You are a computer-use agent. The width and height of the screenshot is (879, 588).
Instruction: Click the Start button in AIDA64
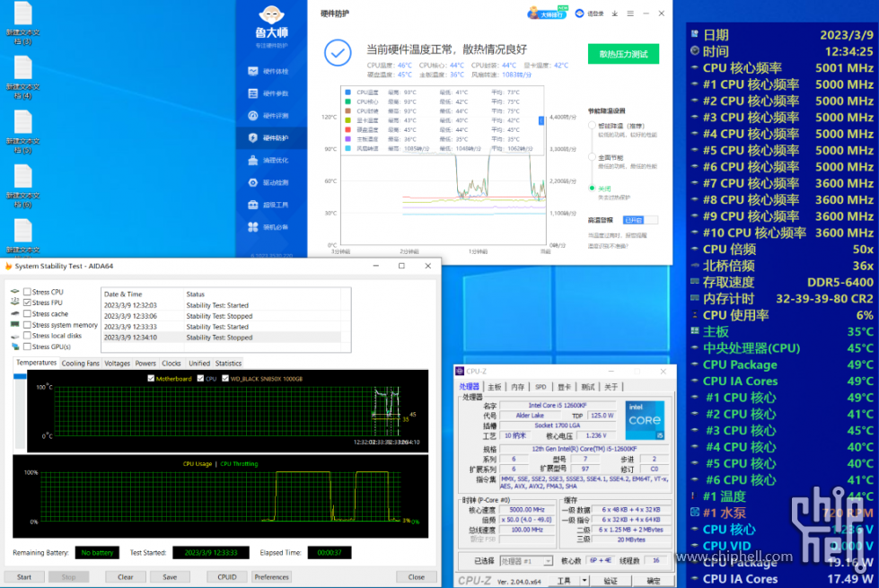(24, 577)
